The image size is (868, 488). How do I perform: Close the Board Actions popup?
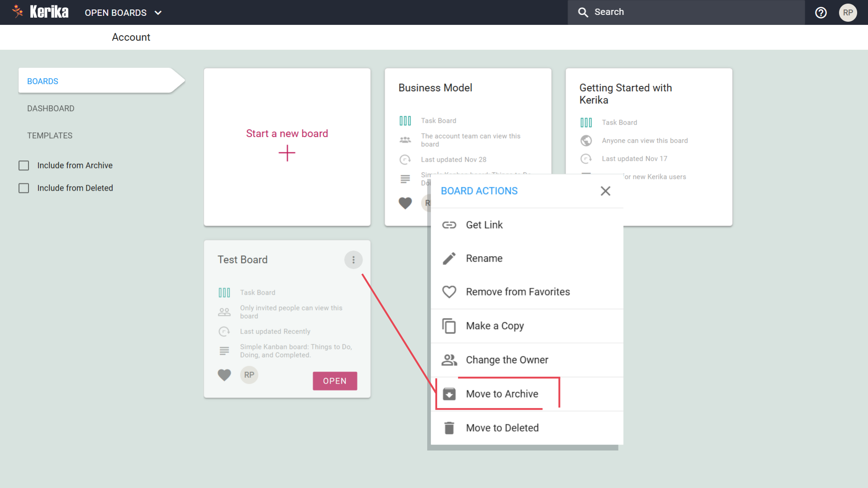(x=605, y=191)
